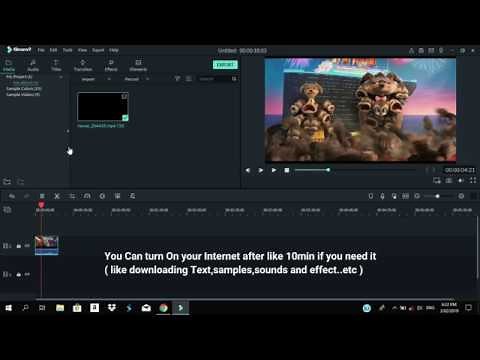Viewport: 480px width, 360px height.
Task: Open Chrome from the taskbar
Action: [x=163, y=308]
